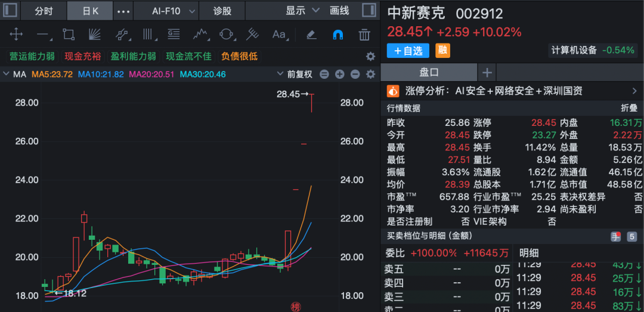Click the orange 融 badge

click(x=442, y=51)
